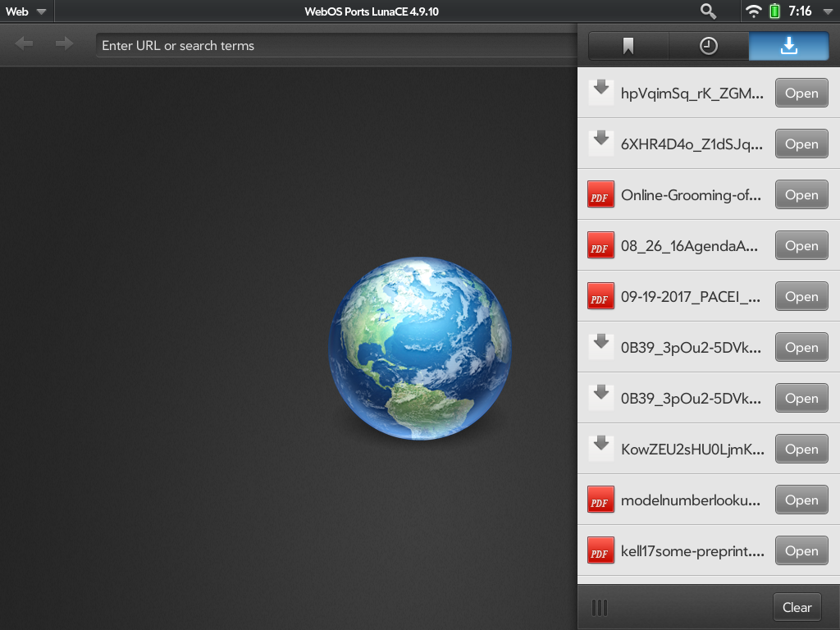Open the 6XHR4D4o_Z1dSJq download
The height and width of the screenshot is (630, 840).
(801, 144)
